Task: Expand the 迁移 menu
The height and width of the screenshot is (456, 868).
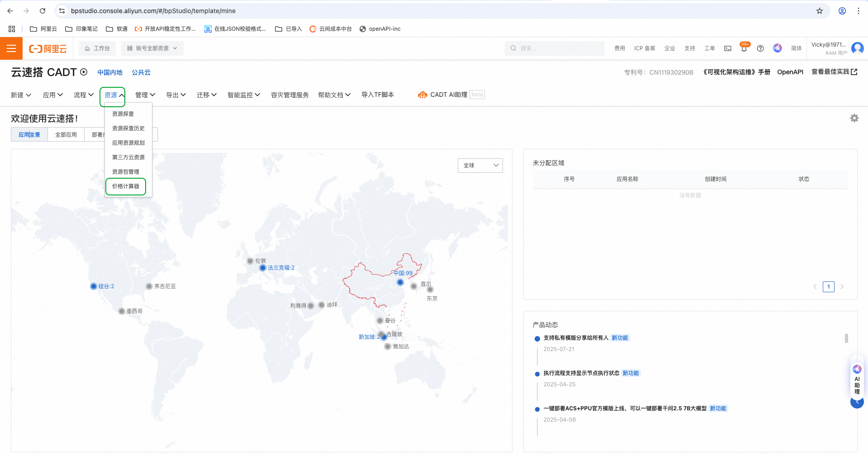Action: 207,95
